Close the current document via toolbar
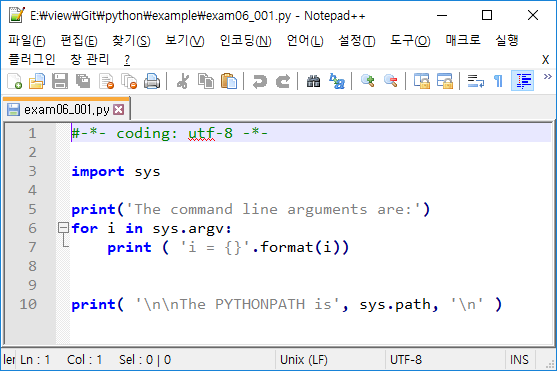This screenshot has width=557, height=371. [106, 81]
